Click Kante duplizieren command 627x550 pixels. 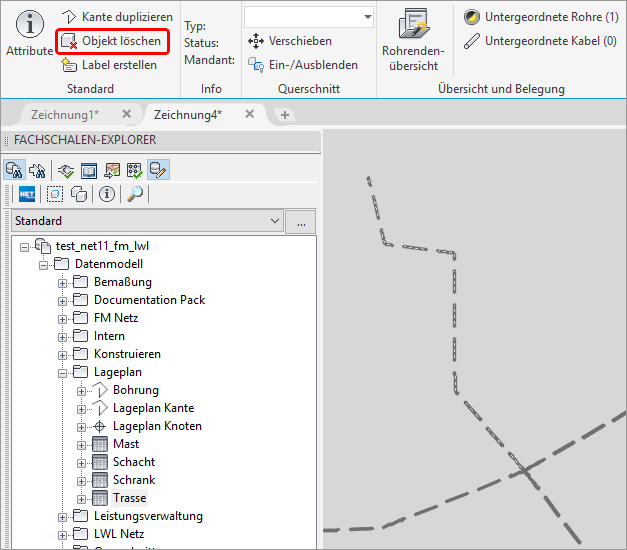tap(117, 17)
